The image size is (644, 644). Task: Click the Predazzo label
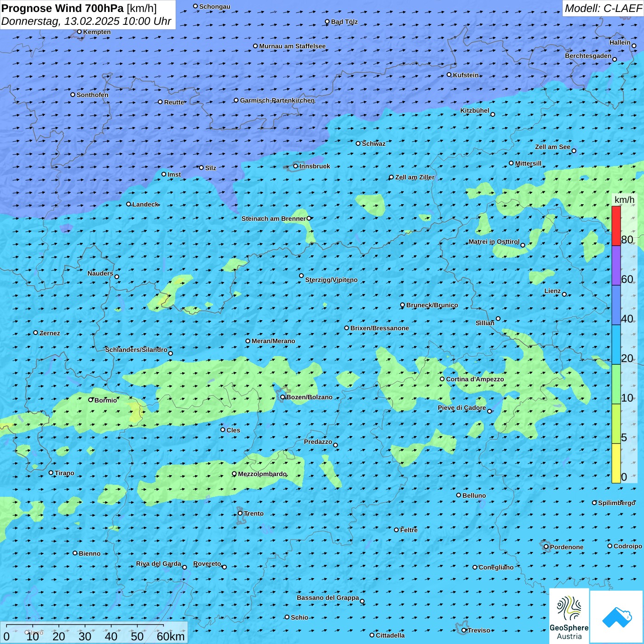[318, 442]
